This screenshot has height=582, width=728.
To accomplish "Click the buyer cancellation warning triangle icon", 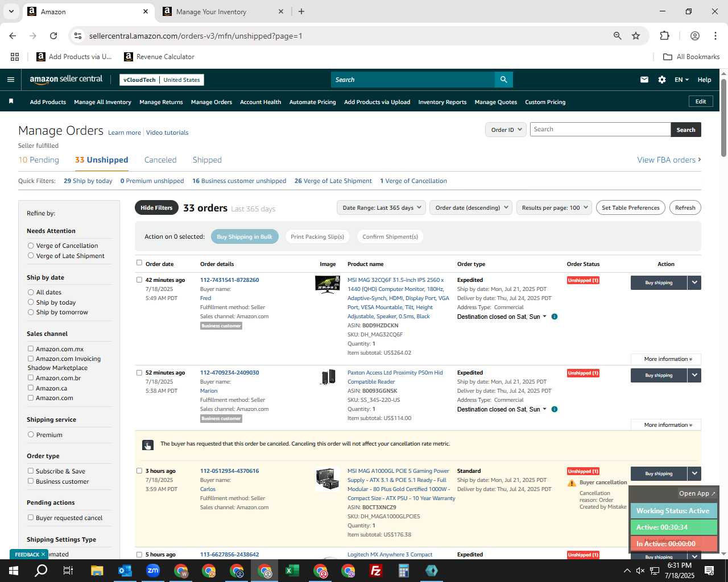I will coord(572,483).
